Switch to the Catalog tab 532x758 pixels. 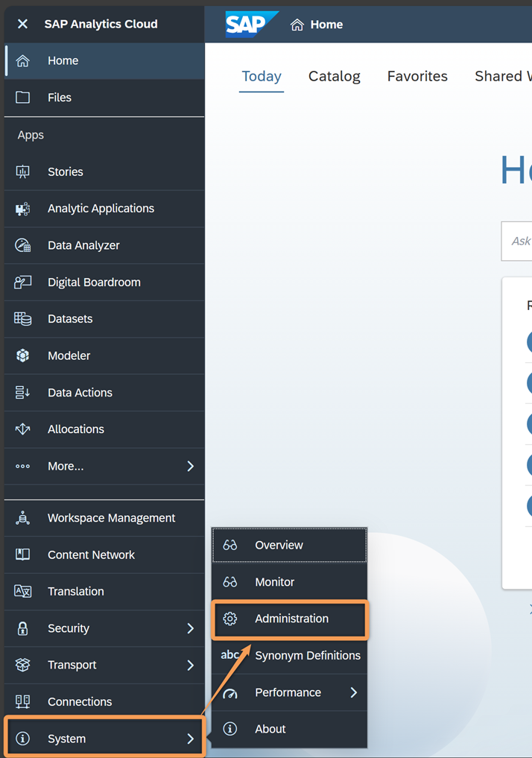click(335, 76)
